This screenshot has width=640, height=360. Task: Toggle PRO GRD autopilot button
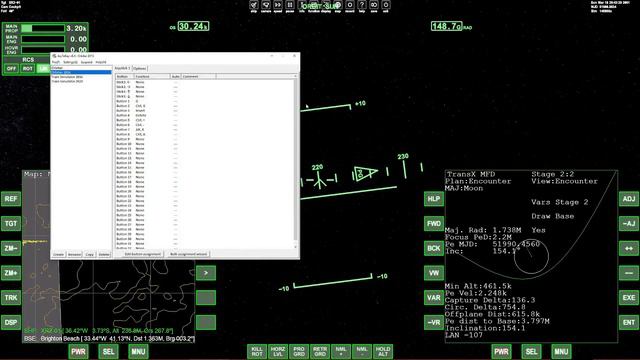point(299,351)
